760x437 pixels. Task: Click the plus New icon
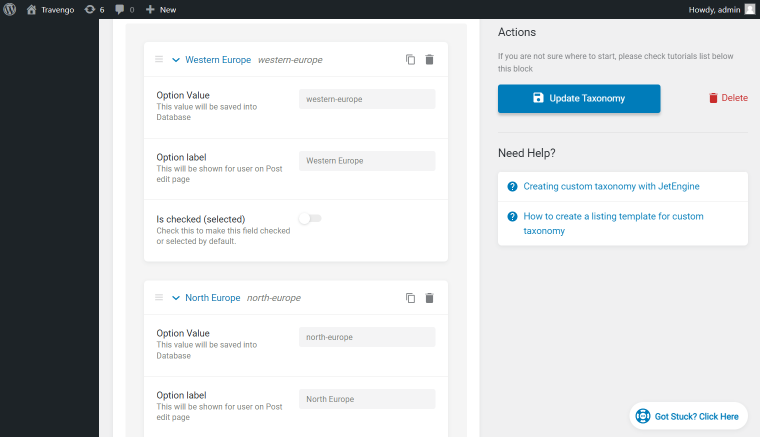coord(150,9)
